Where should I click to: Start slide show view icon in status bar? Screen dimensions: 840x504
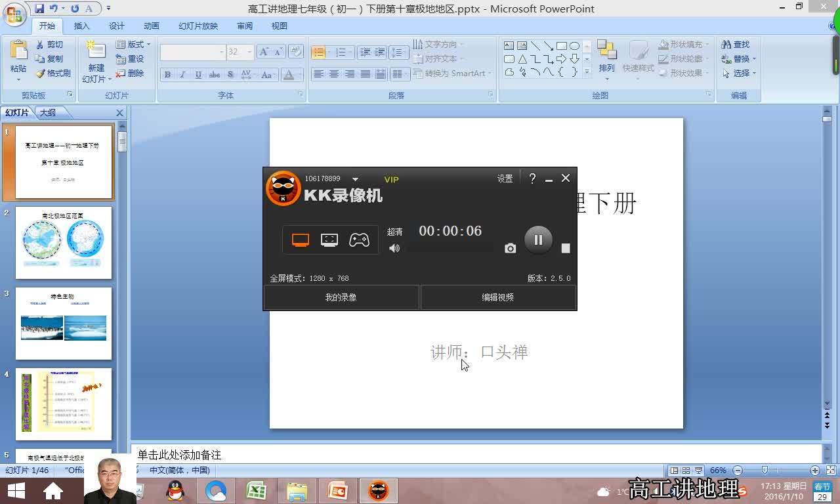[698, 471]
